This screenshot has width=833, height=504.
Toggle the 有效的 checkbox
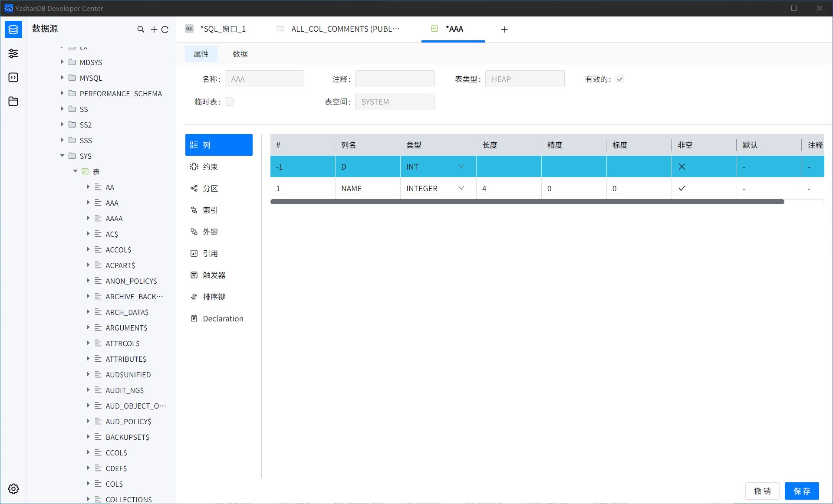point(620,79)
